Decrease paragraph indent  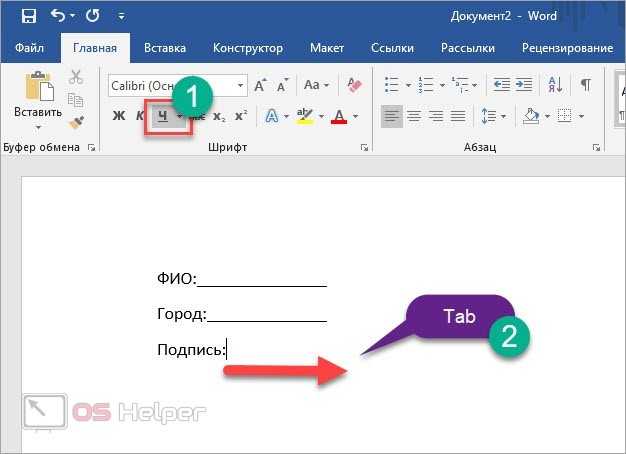[502, 85]
